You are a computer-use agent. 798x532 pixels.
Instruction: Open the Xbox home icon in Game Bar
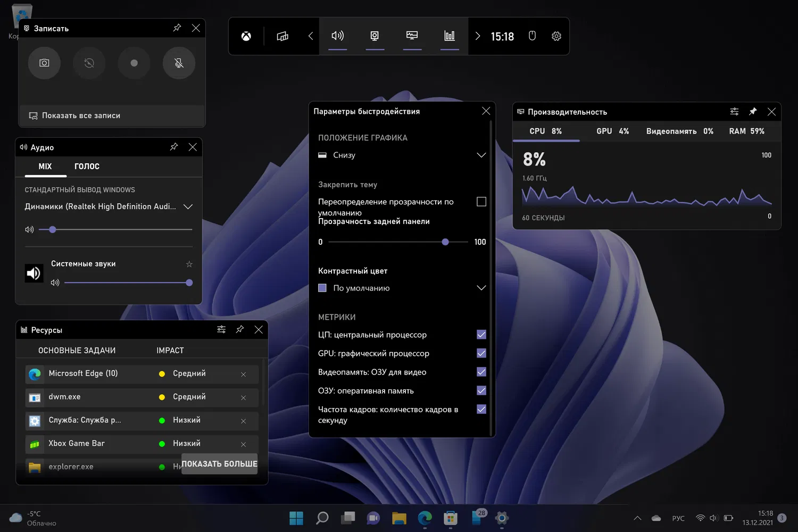point(246,36)
